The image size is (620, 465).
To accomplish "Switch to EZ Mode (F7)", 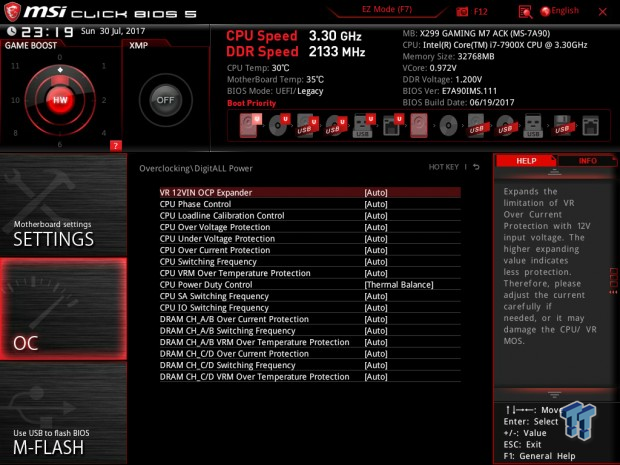I will point(387,9).
